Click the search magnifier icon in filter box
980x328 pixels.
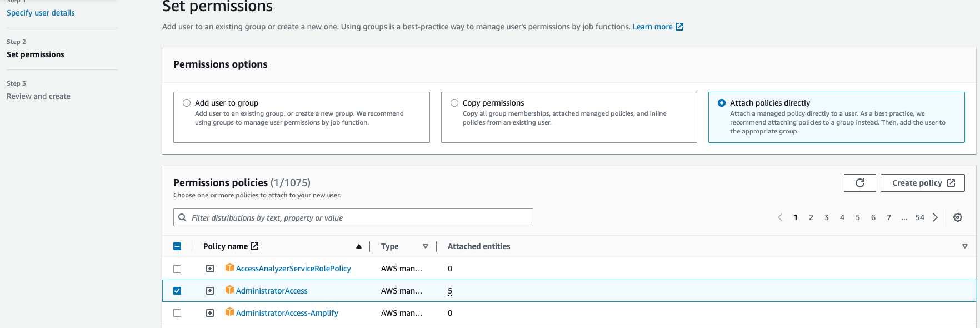click(182, 217)
